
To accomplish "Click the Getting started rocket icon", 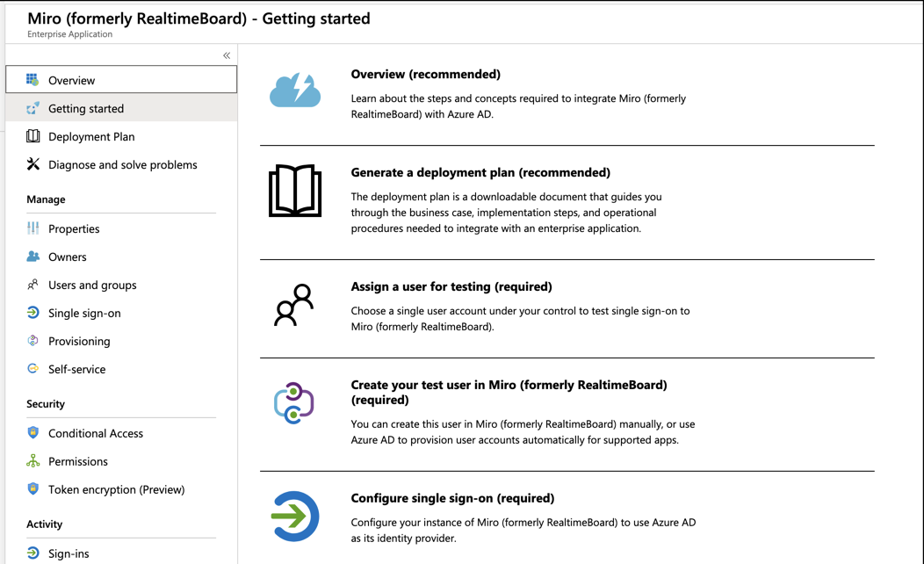I will tap(32, 108).
